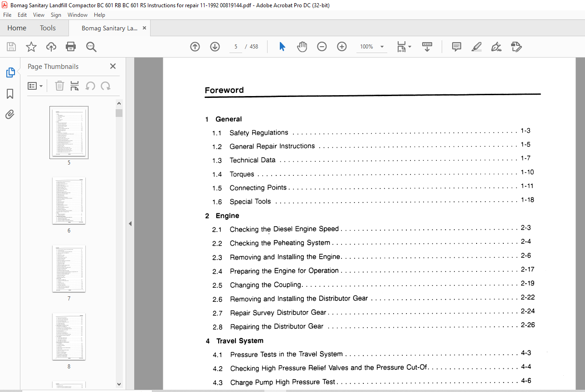Select the Bomag Sanitary La... document tab

point(109,28)
